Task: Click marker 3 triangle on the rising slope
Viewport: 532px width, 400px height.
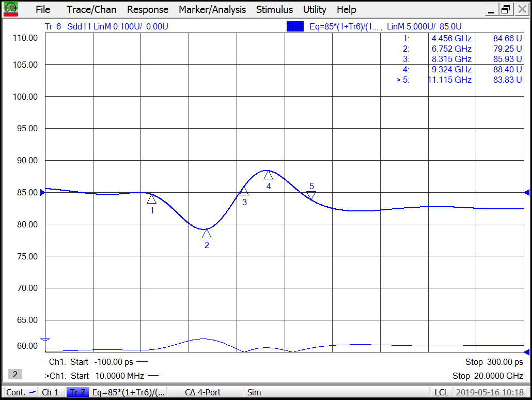Action: pyautogui.click(x=244, y=191)
